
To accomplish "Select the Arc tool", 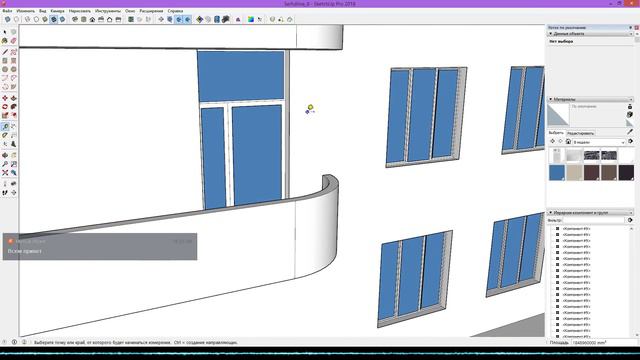I will [5, 78].
